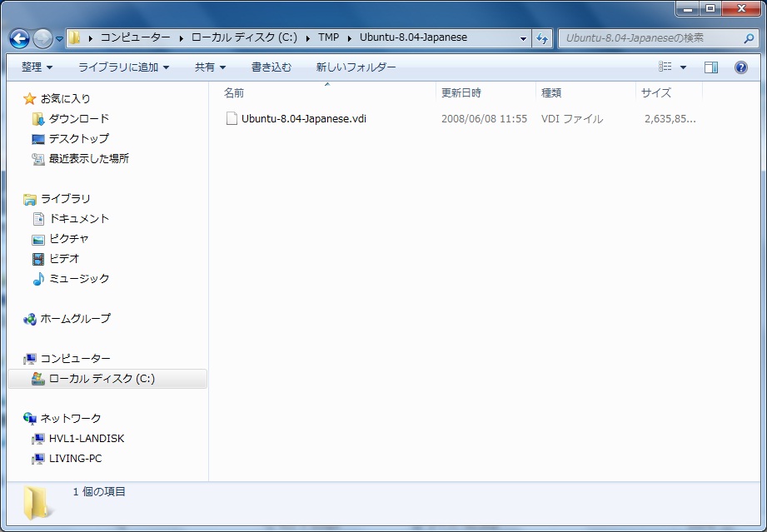Open the view options dropdown arrow
Screen dimensions: 767x532
(683, 67)
